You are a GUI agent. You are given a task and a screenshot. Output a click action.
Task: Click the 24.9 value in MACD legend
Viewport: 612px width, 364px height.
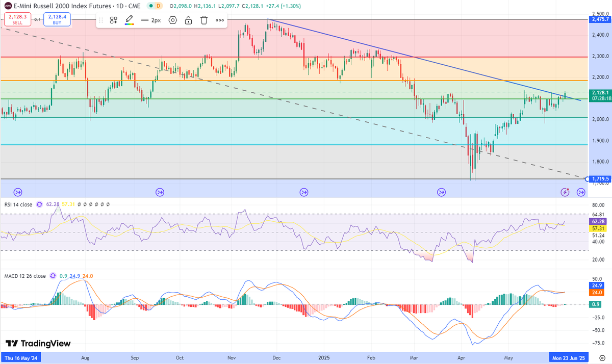74,276
